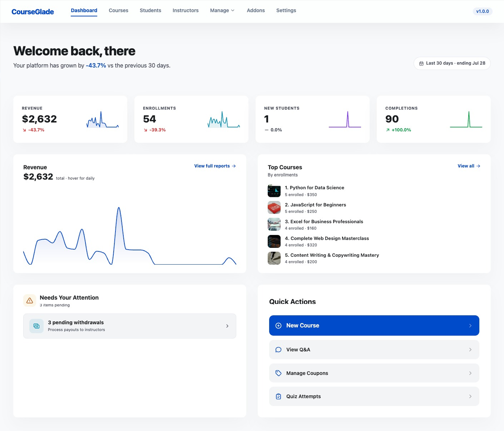Open the Addons tab
504x431 pixels.
(x=256, y=10)
